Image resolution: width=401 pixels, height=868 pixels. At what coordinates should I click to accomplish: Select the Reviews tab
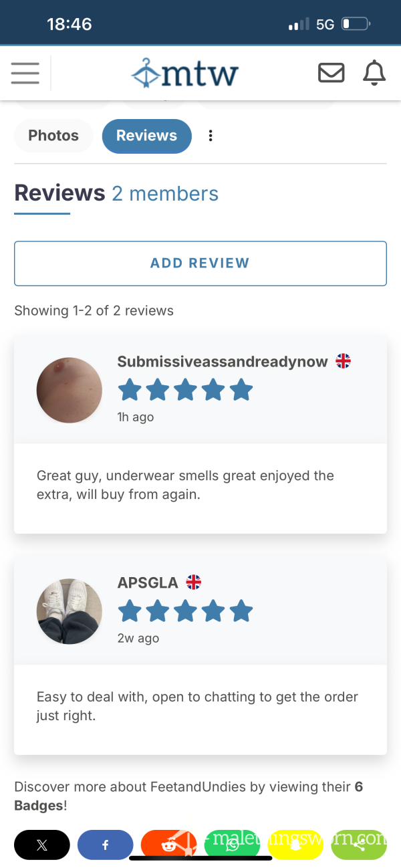(x=146, y=136)
